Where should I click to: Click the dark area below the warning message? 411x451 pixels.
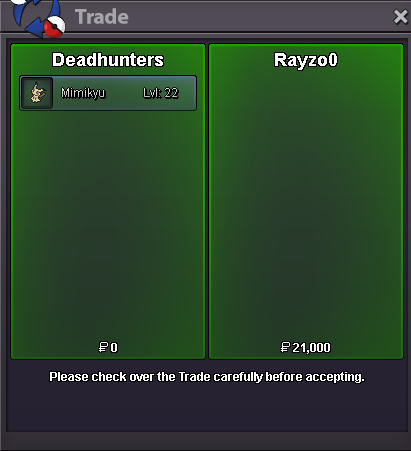click(x=207, y=408)
